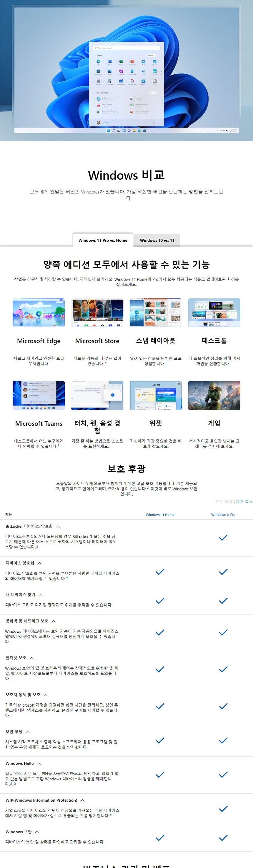Click the Pro checkmark for WIP row
The image size is (253, 868).
pos(223,809)
